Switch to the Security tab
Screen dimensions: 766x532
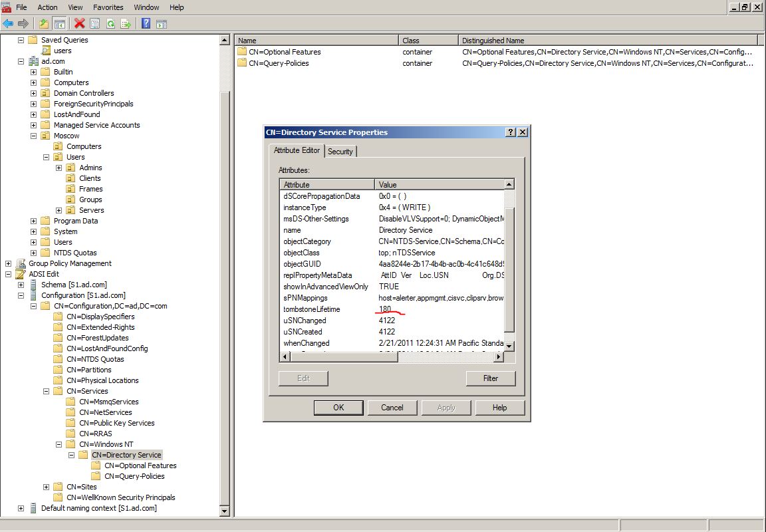[340, 152]
